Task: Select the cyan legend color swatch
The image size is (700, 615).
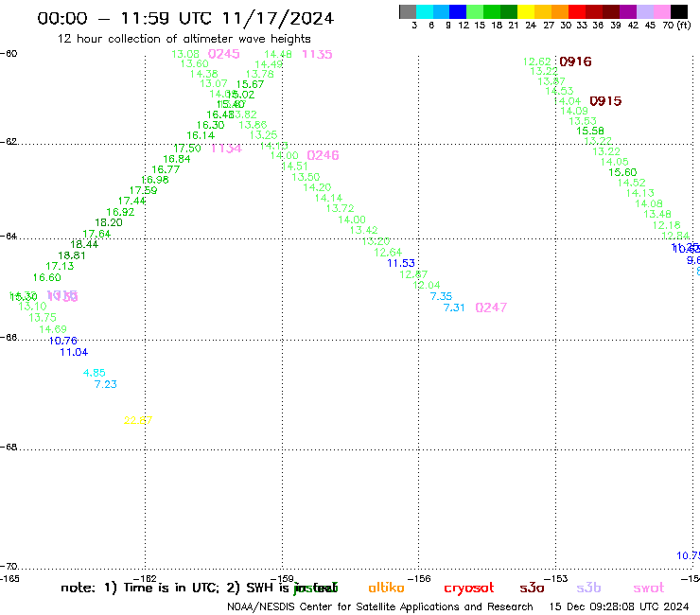Action: [425, 11]
